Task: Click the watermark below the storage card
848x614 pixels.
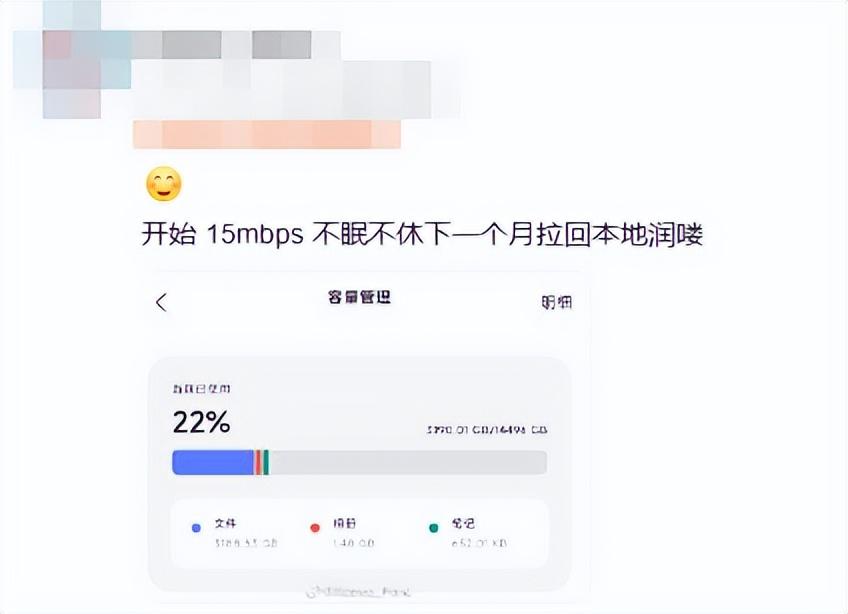Action: pos(358,592)
